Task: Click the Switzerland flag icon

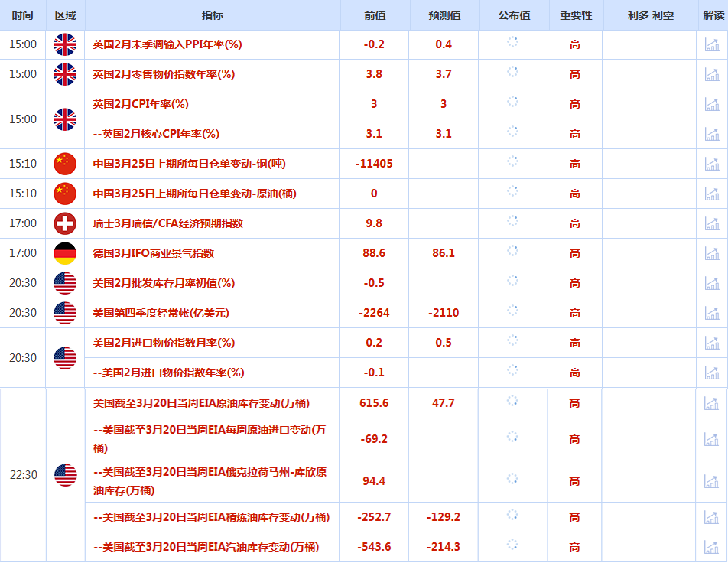Action: pos(65,223)
